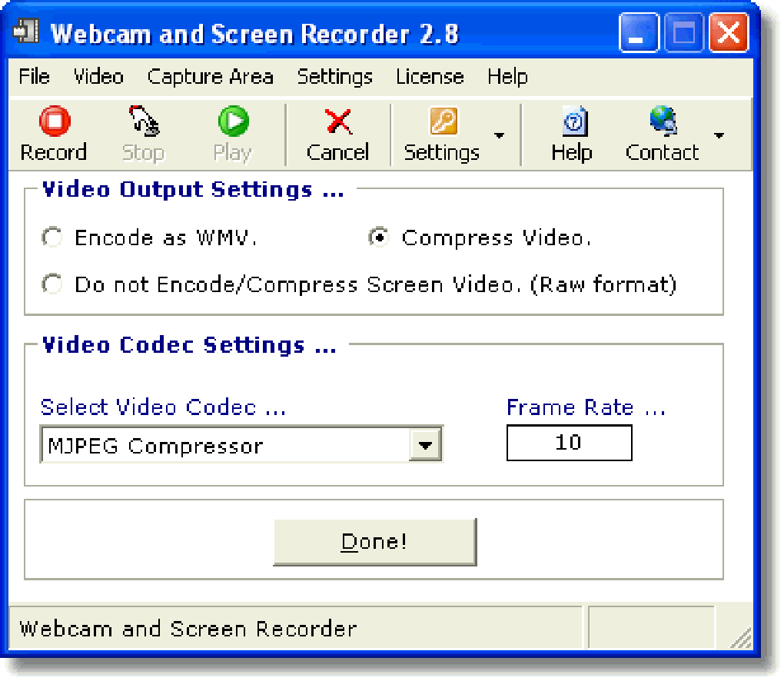This screenshot has height=681, width=784.
Task: Click the resize grip in status bar
Action: [x=740, y=637]
